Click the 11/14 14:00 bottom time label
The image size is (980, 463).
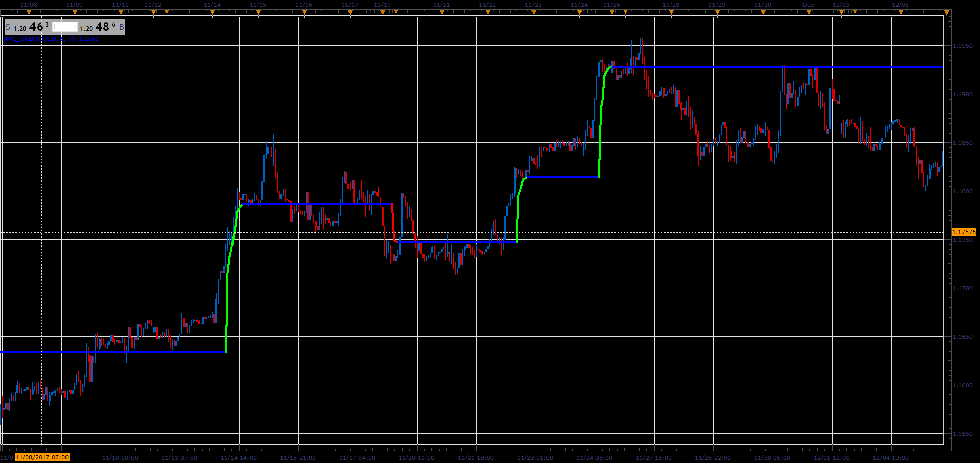click(239, 458)
